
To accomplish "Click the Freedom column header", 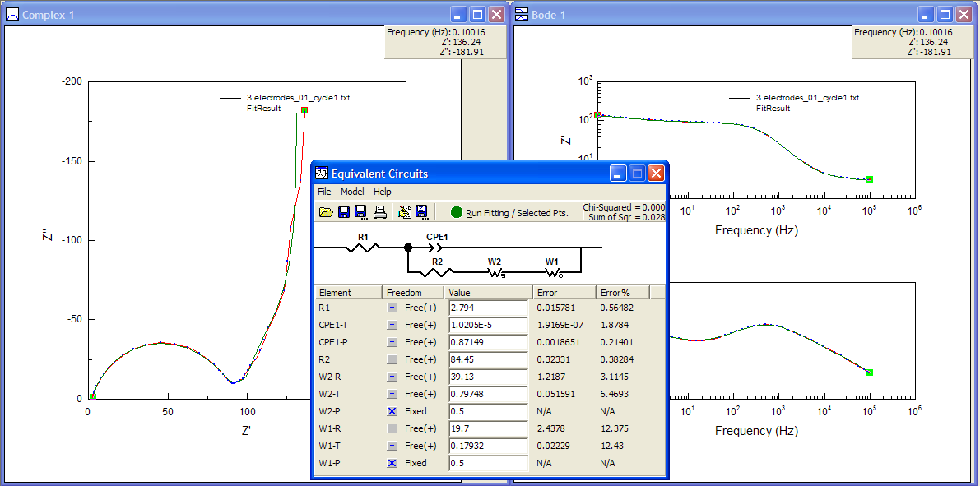I will (x=413, y=293).
